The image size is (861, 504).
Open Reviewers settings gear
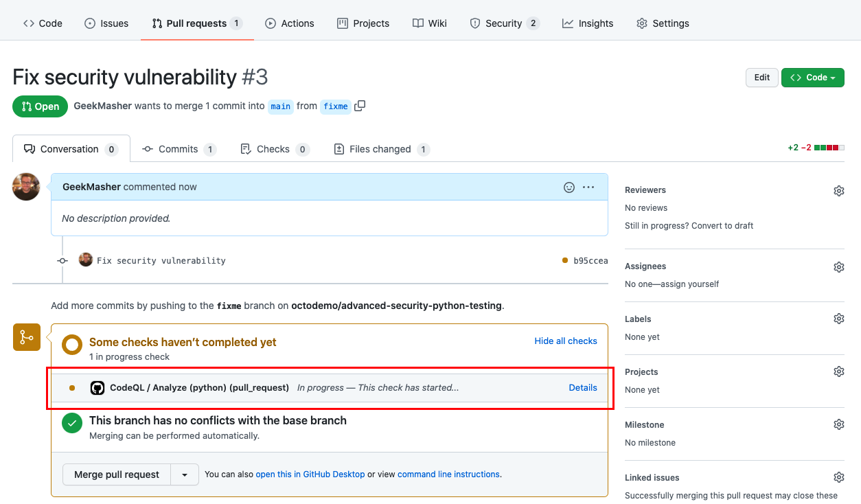[x=839, y=191]
